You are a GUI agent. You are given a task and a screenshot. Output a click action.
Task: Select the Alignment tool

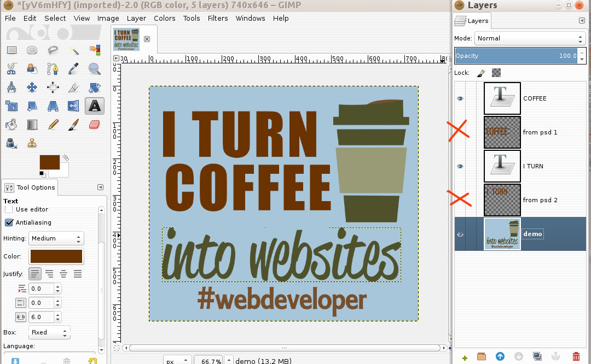(53, 87)
